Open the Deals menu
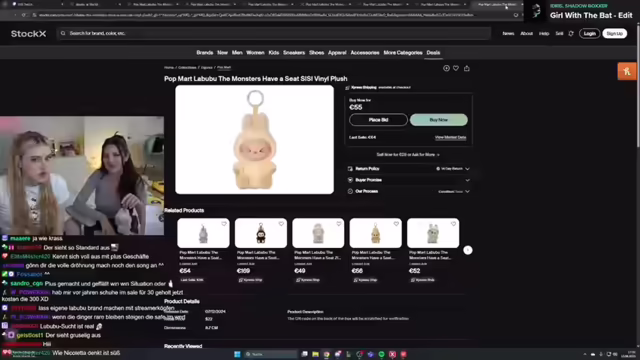This screenshot has height=360, width=640. 433,53
